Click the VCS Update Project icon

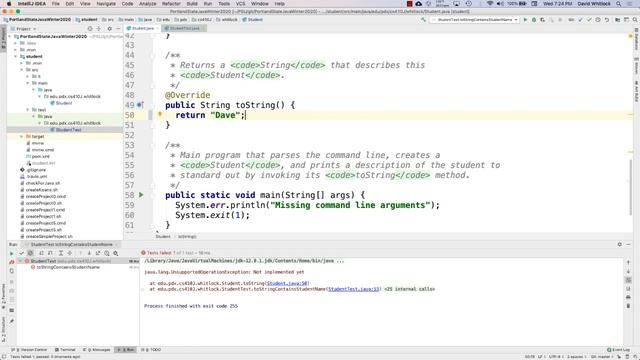tap(580, 20)
